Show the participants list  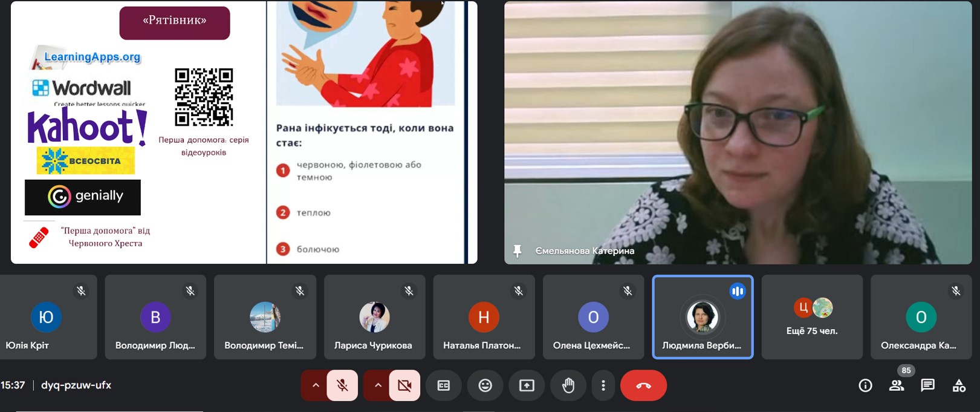point(897,385)
